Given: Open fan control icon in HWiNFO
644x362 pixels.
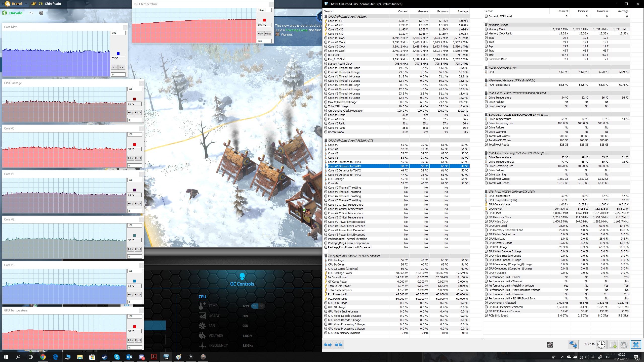Looking at the screenshot, I should 550,345.
